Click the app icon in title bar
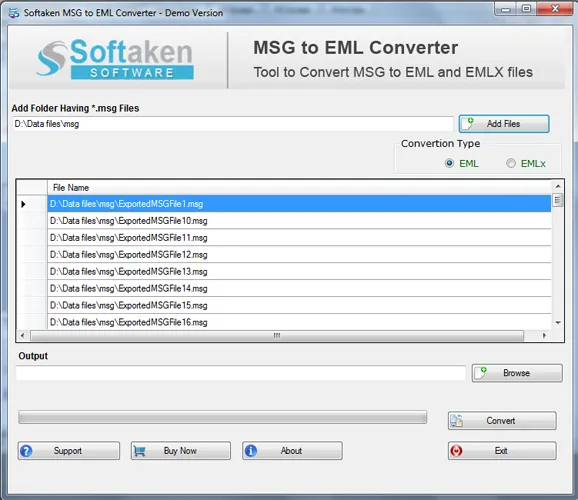Screen dimensions: 578x500 point(14,13)
